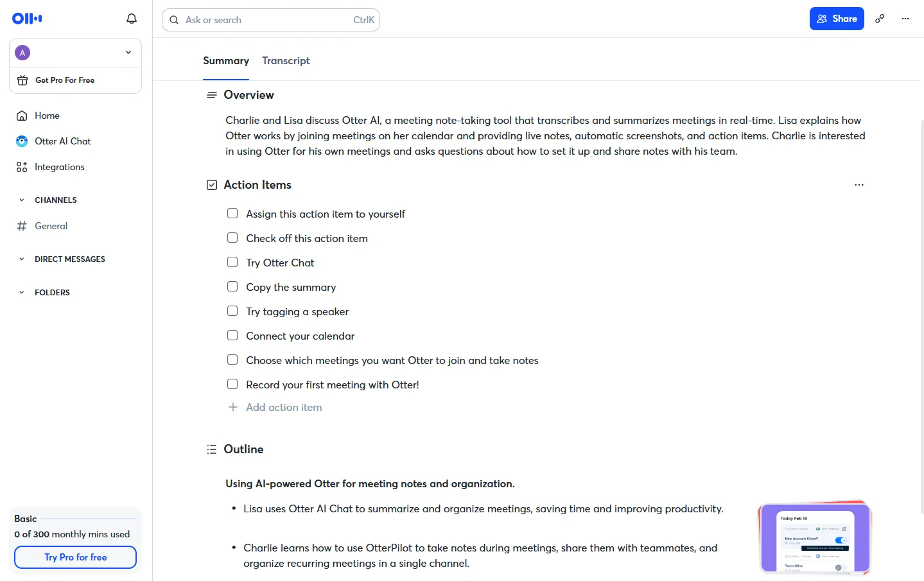The height and width of the screenshot is (581, 924).
Task: Open notifications bell icon
Action: (x=132, y=19)
